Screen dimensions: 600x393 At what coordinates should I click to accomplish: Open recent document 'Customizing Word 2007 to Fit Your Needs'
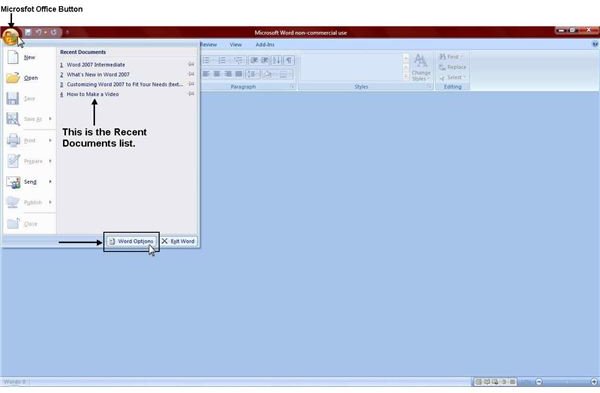pos(124,84)
